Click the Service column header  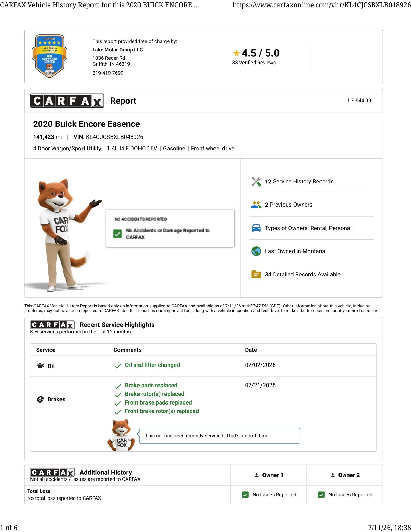click(x=46, y=350)
